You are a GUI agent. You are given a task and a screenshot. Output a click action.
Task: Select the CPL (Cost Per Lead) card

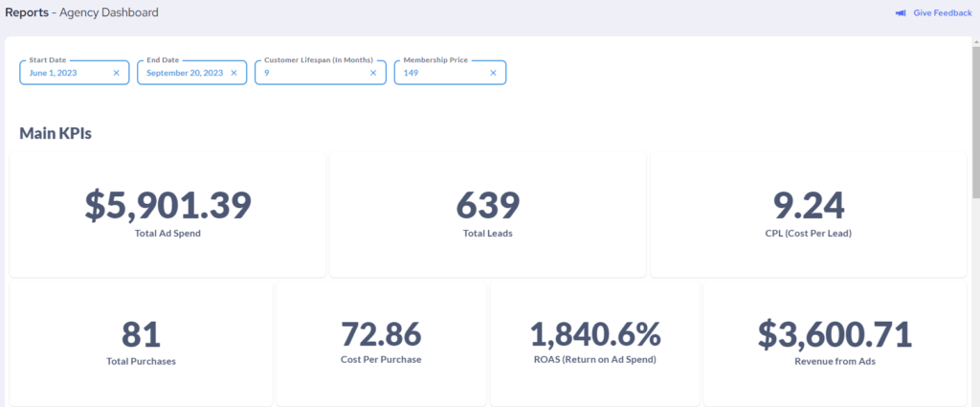pyautogui.click(x=809, y=214)
